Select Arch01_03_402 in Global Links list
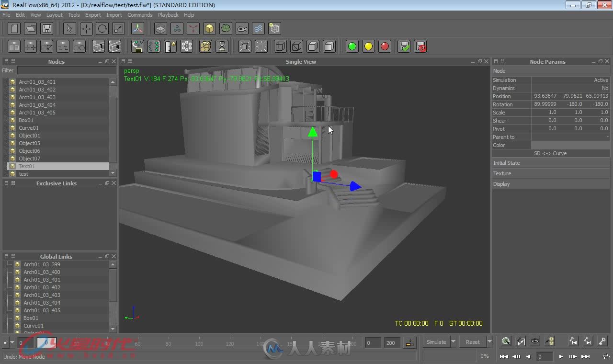Viewport: 613px width, 364px height. coord(42,287)
